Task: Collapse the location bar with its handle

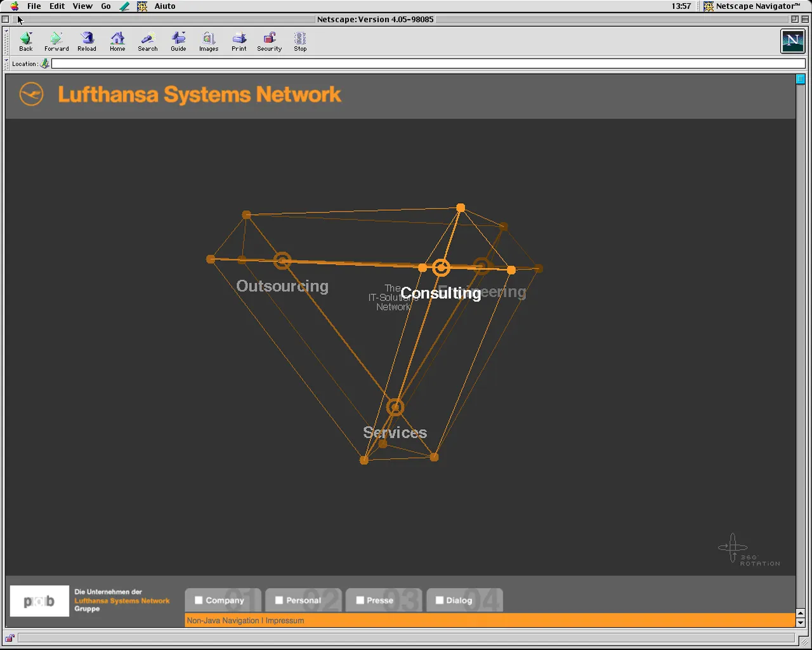Action: (x=8, y=63)
